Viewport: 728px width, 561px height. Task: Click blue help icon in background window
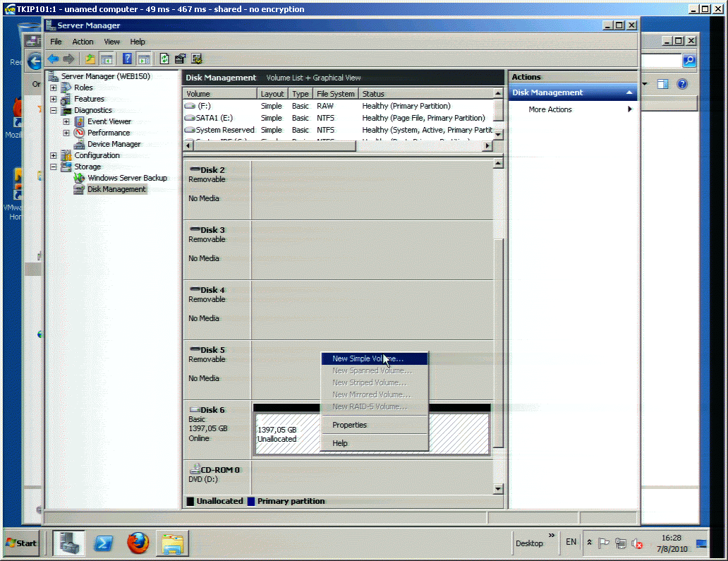click(682, 84)
